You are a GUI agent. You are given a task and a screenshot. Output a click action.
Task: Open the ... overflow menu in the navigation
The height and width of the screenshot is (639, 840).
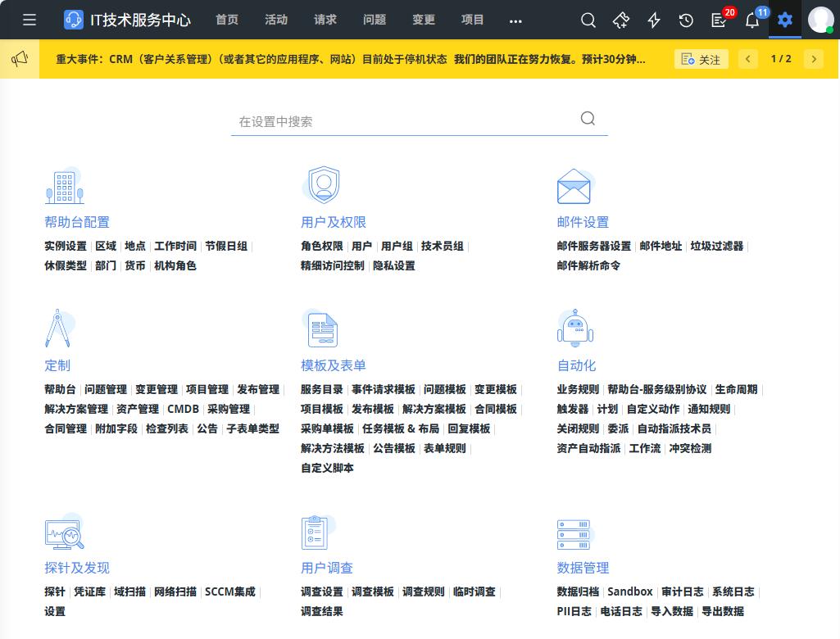(x=515, y=20)
